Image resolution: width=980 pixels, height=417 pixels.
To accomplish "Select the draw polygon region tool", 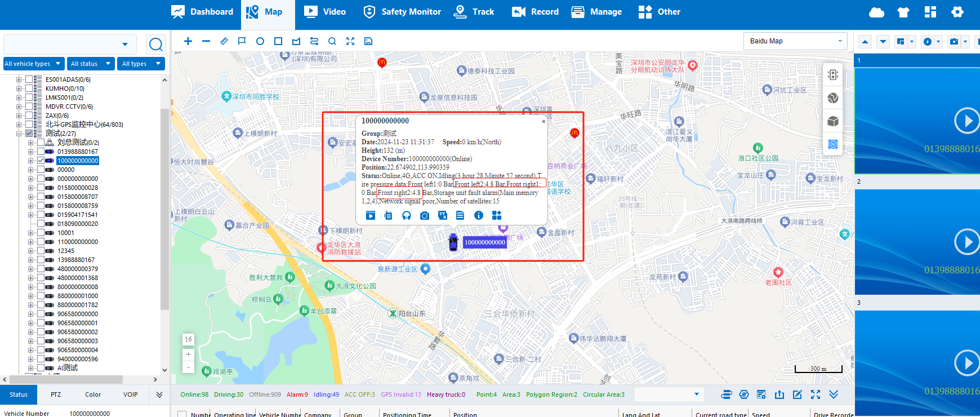I will click(x=296, y=41).
